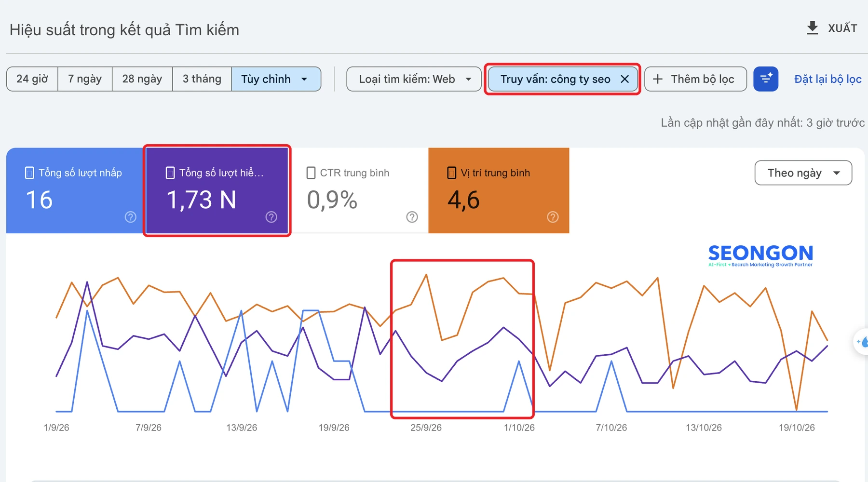Select the 7 ngày range tab

[85, 79]
